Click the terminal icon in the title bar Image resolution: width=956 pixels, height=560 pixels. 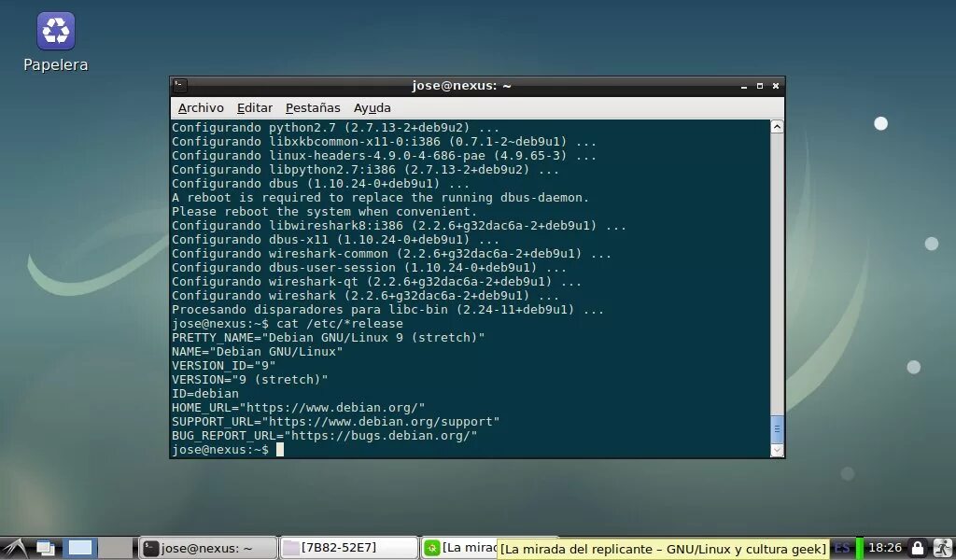pos(179,86)
